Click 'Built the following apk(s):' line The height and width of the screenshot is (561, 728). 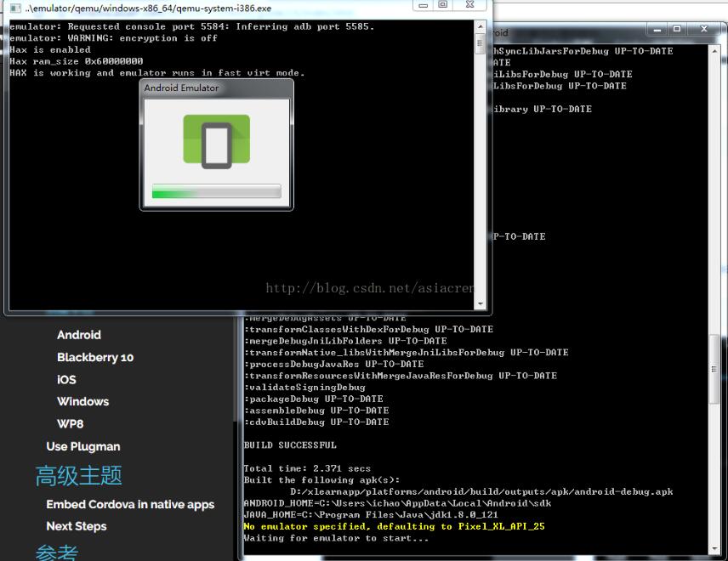[321, 479]
